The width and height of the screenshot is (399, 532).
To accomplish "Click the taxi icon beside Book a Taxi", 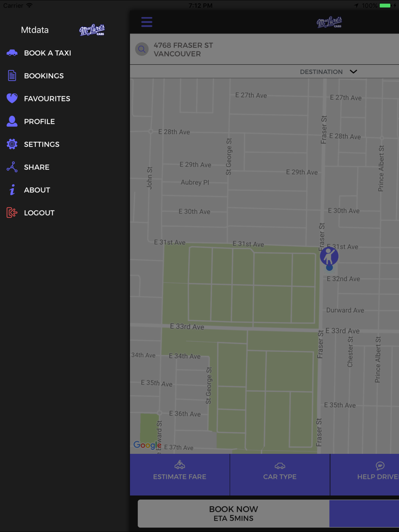I will click(12, 53).
